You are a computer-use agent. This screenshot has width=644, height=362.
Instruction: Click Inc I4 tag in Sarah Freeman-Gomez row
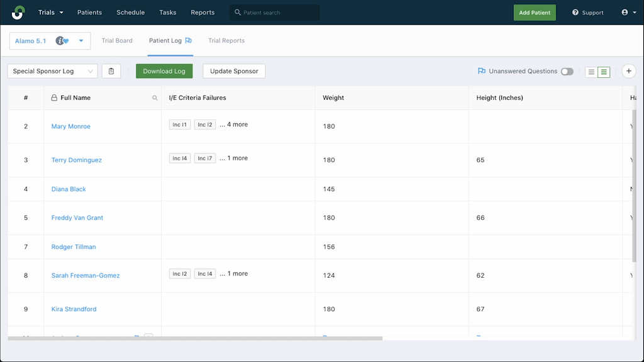[x=204, y=274]
